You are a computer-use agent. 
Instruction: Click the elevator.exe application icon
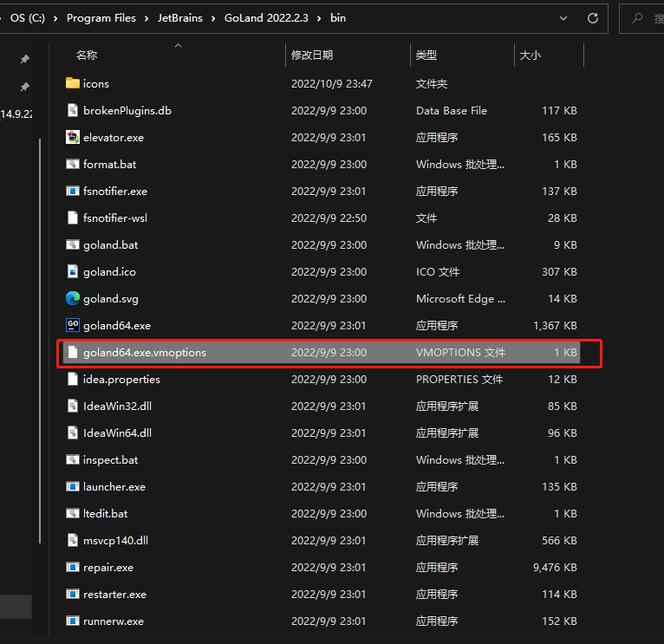point(73,137)
